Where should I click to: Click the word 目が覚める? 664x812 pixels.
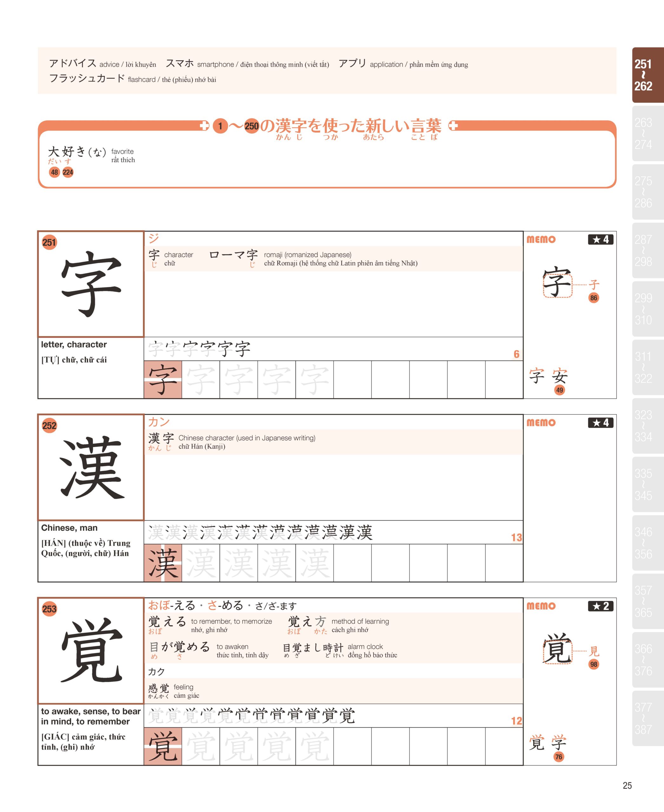tap(179, 647)
